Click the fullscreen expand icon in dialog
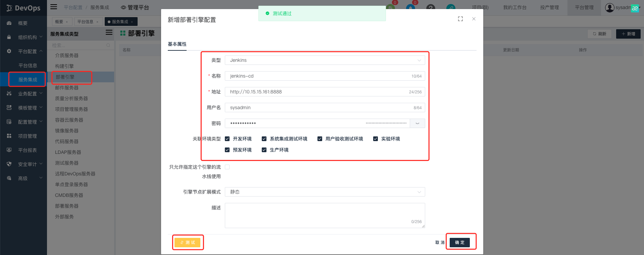Screen dimensions: 644x255 [460, 19]
